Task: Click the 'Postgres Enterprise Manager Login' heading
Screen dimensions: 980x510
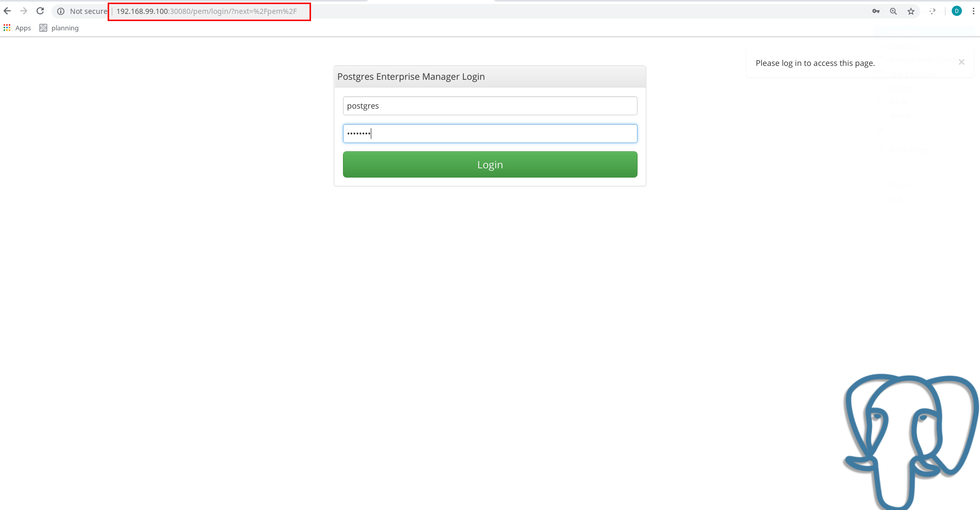Action: tap(411, 77)
